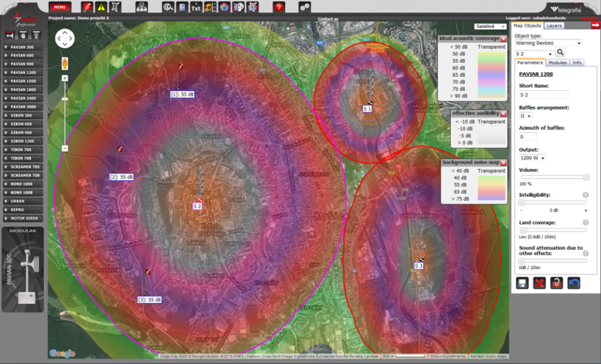Image resolution: width=601 pixels, height=364 pixels.
Task: Zoom out with the map minus button
Action: (x=65, y=148)
